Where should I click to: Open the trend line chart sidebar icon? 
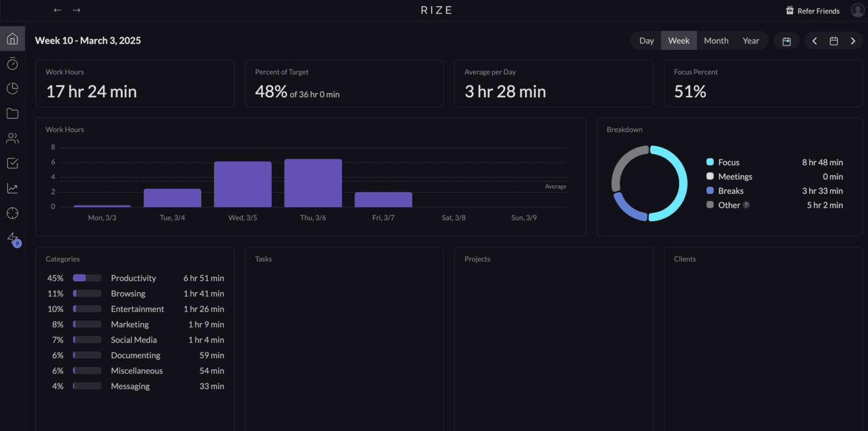tap(12, 188)
